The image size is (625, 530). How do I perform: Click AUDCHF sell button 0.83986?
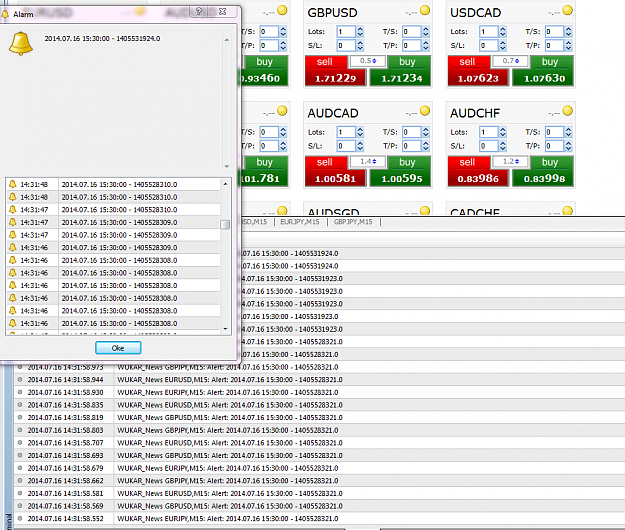(x=478, y=171)
